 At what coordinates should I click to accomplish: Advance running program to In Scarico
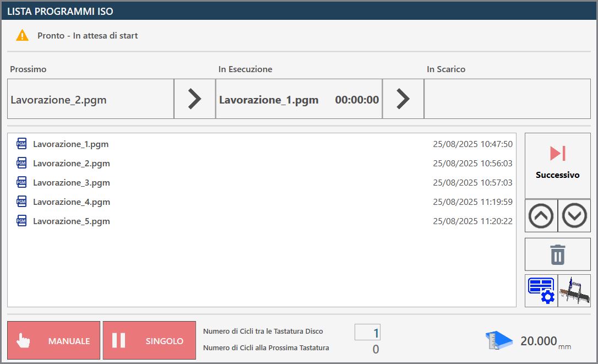click(x=403, y=99)
